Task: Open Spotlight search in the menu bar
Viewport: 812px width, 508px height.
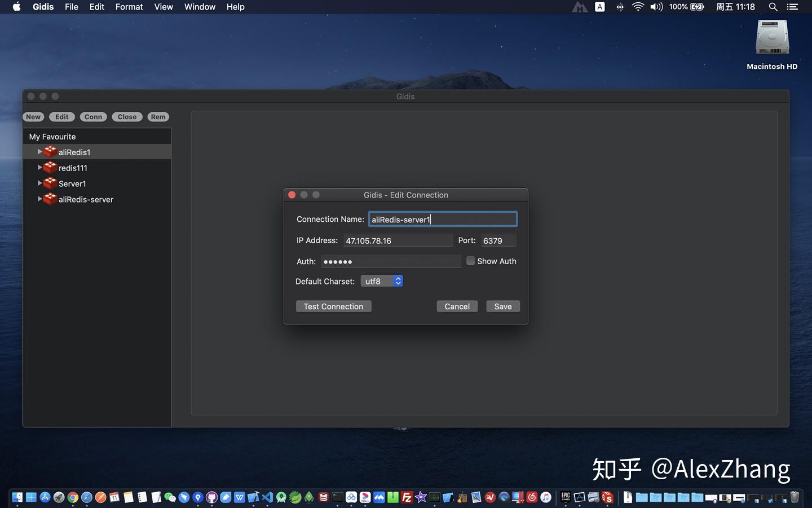Action: [x=773, y=7]
